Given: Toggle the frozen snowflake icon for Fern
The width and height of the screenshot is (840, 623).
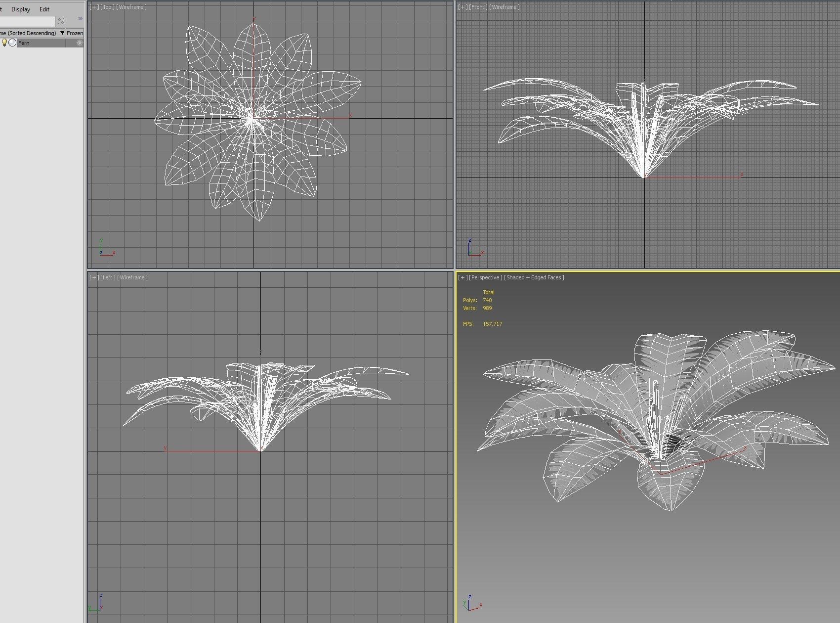Looking at the screenshot, I should click(79, 43).
